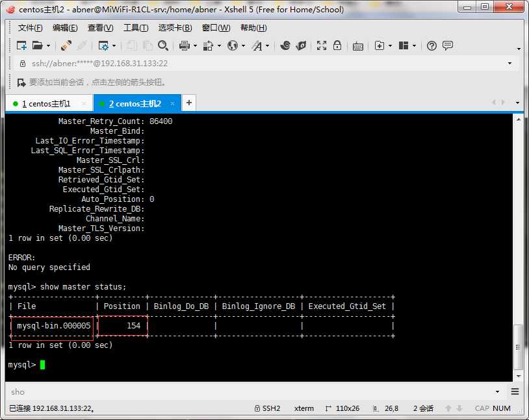This screenshot has width=529, height=420.
Task: Click the tab scroll right arrow
Action: 503,102
